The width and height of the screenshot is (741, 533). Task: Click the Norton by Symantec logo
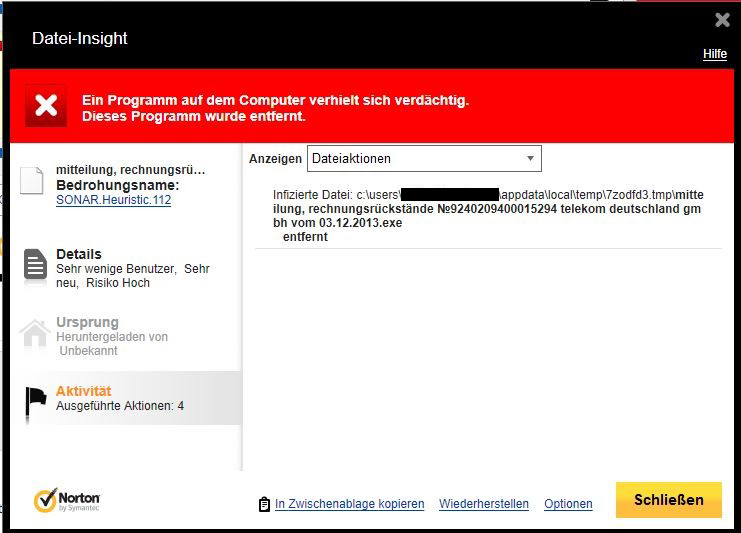[x=67, y=500]
